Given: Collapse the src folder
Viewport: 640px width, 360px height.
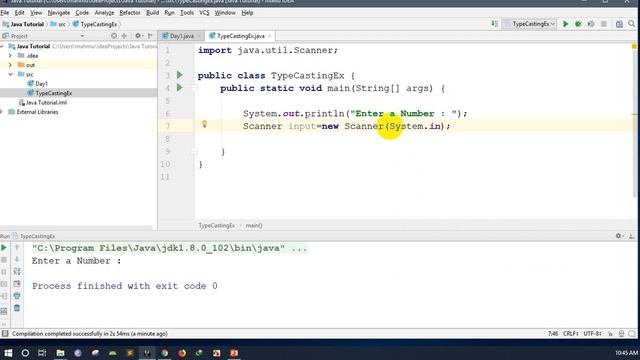Looking at the screenshot, I should (x=10, y=74).
